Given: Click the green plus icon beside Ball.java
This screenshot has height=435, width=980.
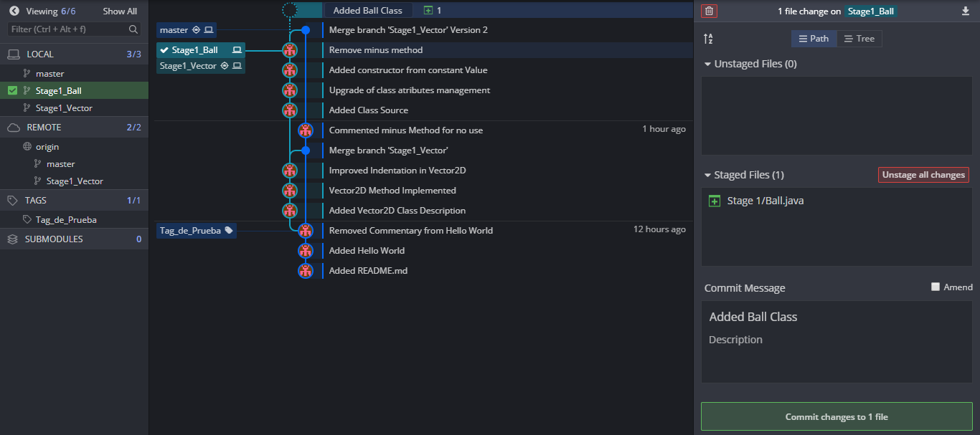Looking at the screenshot, I should [x=714, y=201].
